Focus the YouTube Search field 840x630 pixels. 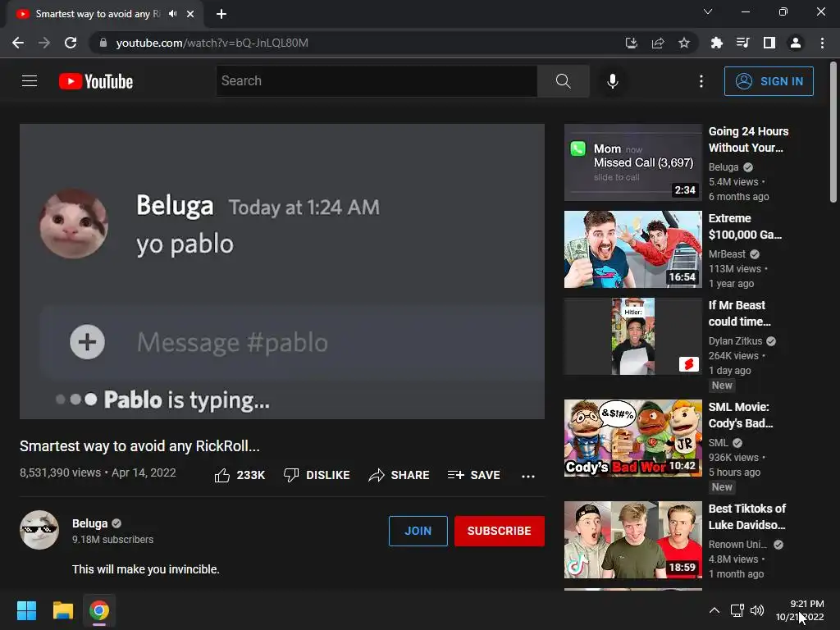(x=376, y=81)
